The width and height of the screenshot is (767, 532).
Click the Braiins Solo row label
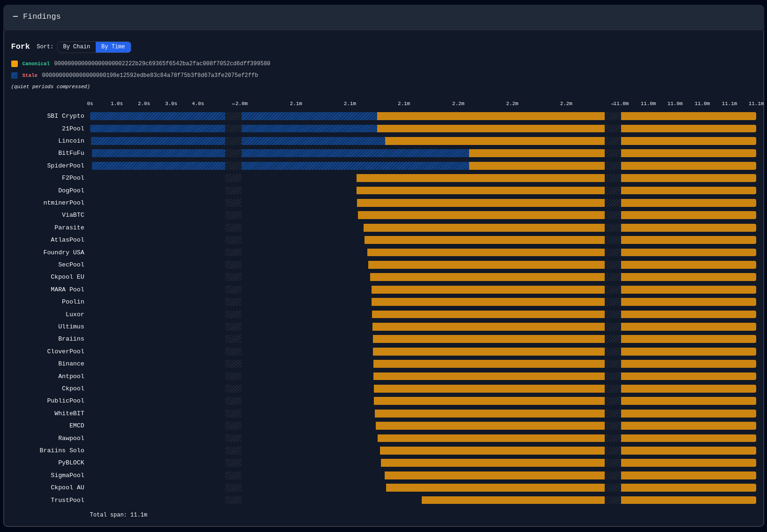pyautogui.click(x=62, y=450)
